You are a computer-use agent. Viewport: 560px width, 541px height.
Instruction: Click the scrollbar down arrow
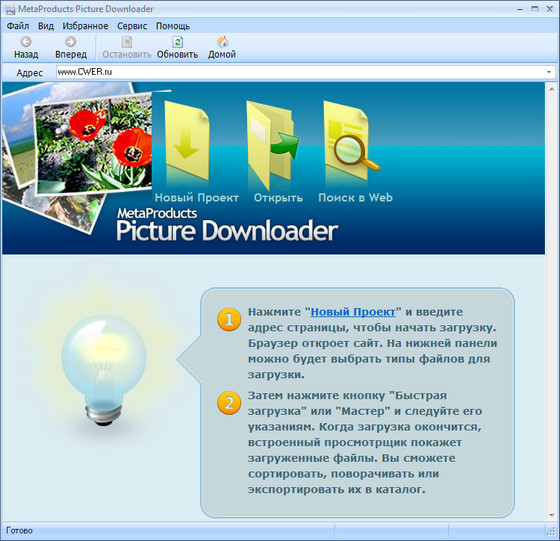pos(552,515)
